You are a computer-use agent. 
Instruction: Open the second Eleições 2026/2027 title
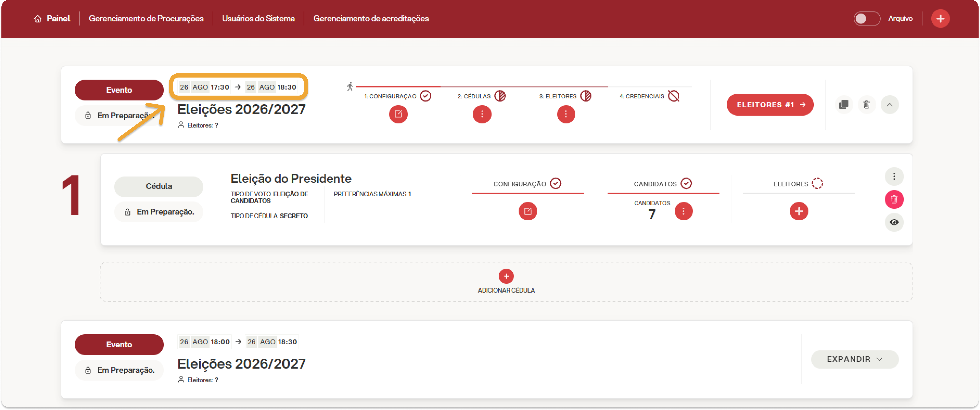pos(242,364)
